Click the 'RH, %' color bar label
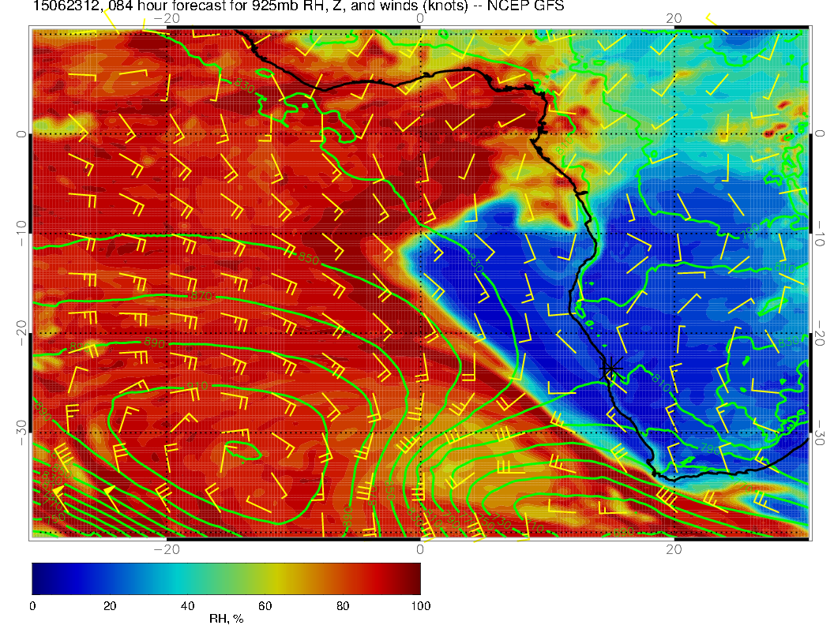The image size is (834, 644). pos(226,619)
